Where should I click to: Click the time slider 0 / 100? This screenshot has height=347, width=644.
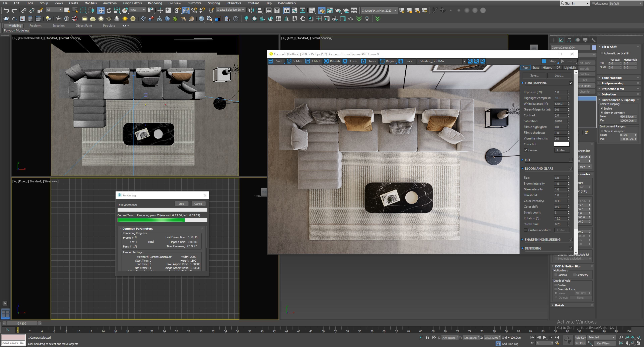22,324
